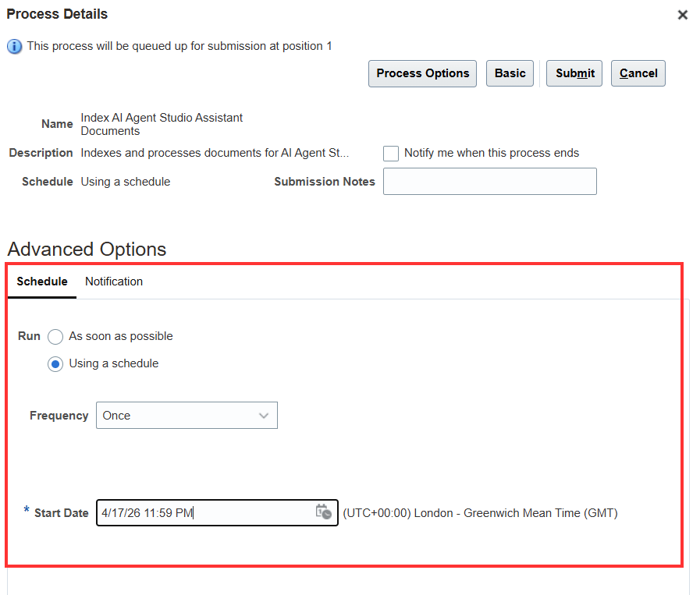
Task: Open the Start Date calendar picker icon
Action: [x=323, y=512]
